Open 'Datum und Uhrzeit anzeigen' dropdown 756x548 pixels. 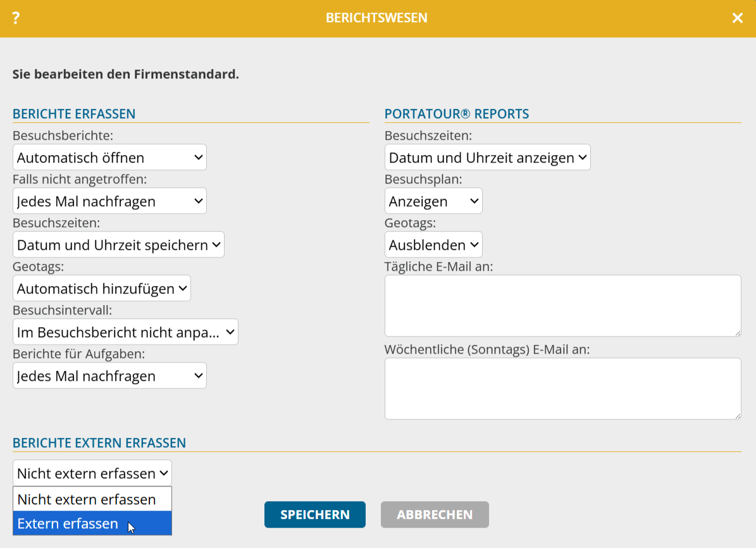pos(487,158)
